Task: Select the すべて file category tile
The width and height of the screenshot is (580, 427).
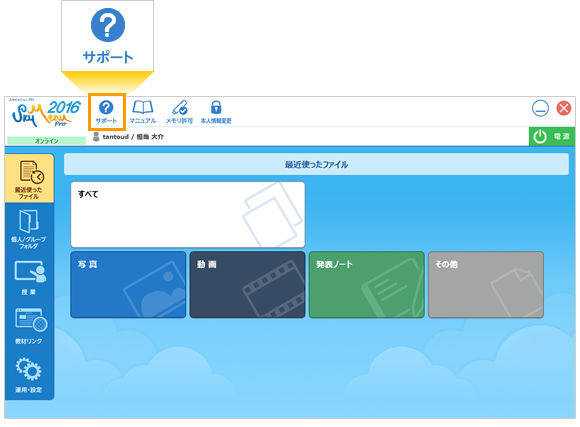Action: [188, 215]
